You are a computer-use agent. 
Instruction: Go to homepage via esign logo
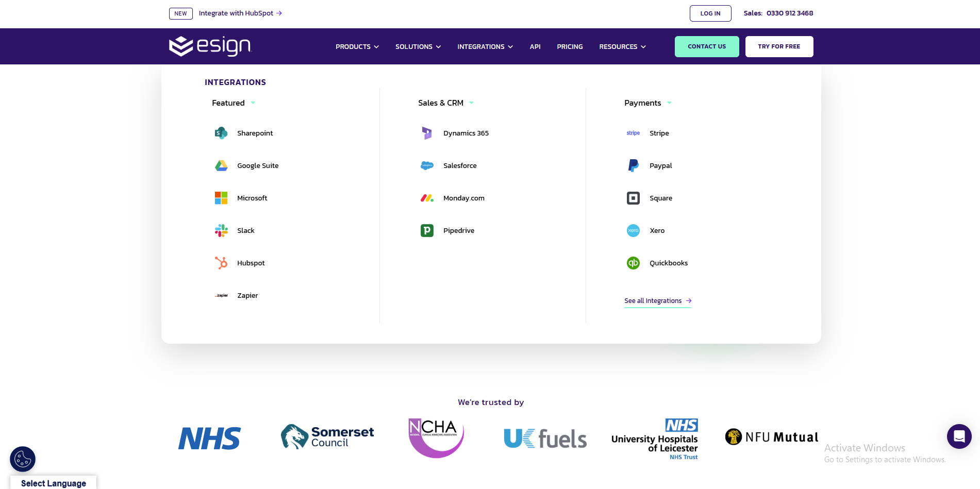click(210, 46)
